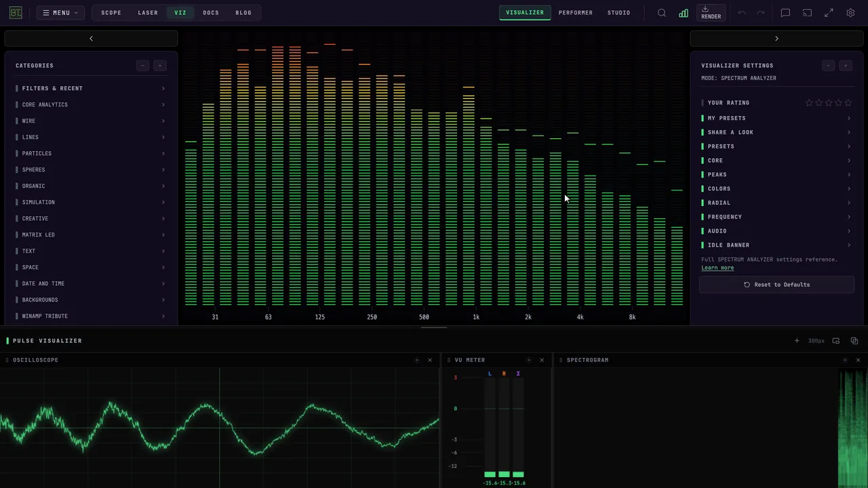The image size is (868, 488).
Task: Rate with the first star
Action: click(x=809, y=103)
